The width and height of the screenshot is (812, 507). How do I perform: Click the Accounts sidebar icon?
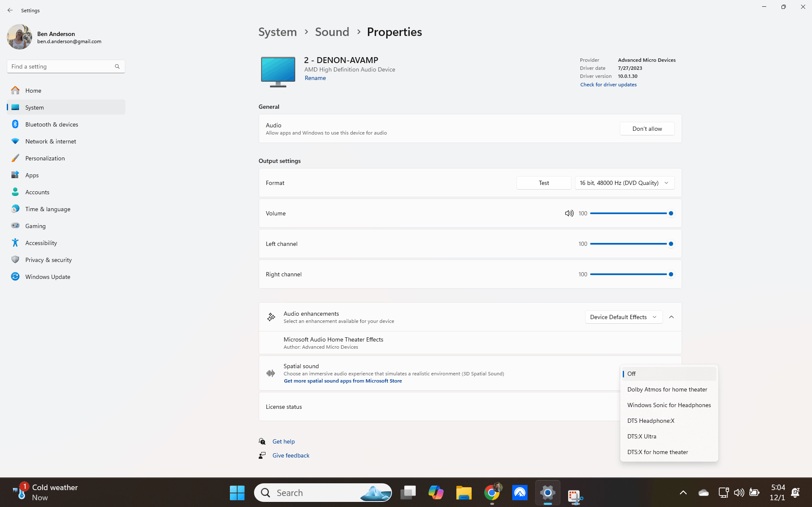pos(15,192)
